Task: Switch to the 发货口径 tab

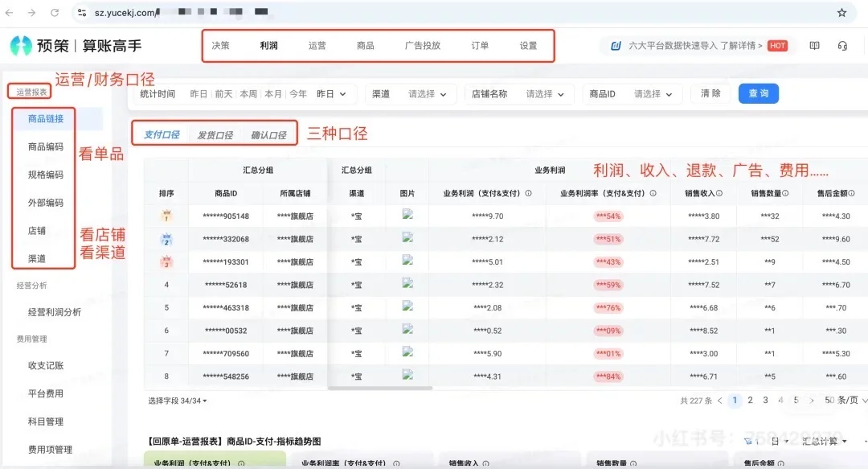Action: point(215,134)
